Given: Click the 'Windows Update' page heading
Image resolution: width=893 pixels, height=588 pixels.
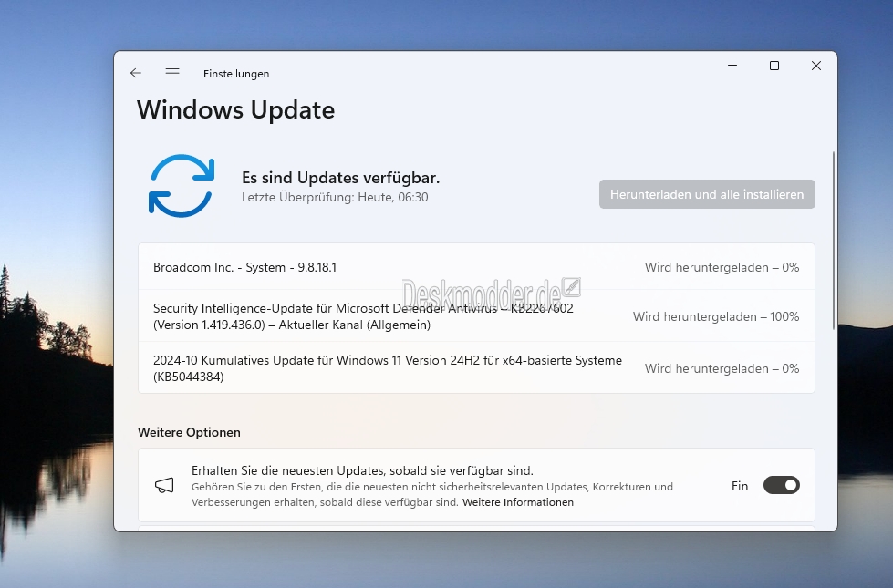Looking at the screenshot, I should click(x=235, y=110).
